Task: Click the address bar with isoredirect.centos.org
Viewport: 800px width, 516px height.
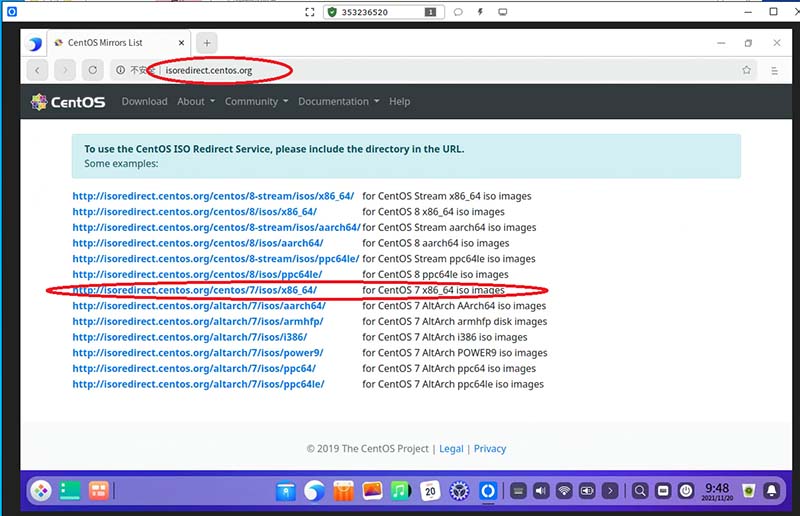Action: pyautogui.click(x=400, y=70)
